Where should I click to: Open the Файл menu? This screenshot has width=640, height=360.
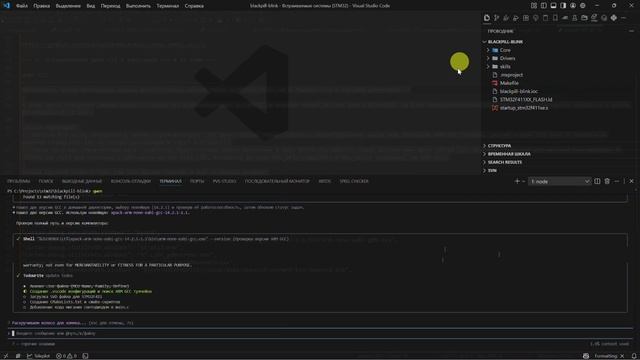tap(22, 6)
